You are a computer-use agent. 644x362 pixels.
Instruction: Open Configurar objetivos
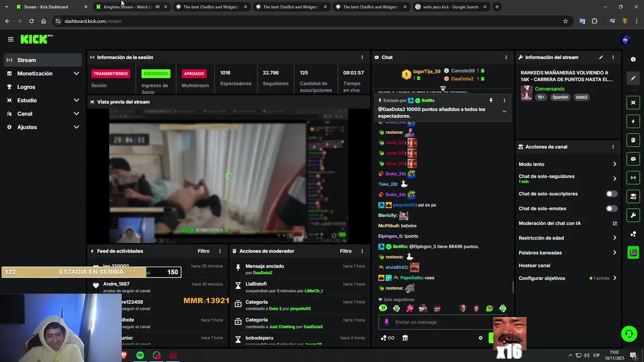tap(568, 278)
